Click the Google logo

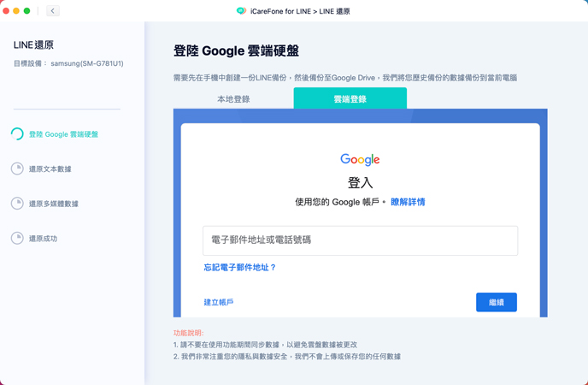point(360,159)
